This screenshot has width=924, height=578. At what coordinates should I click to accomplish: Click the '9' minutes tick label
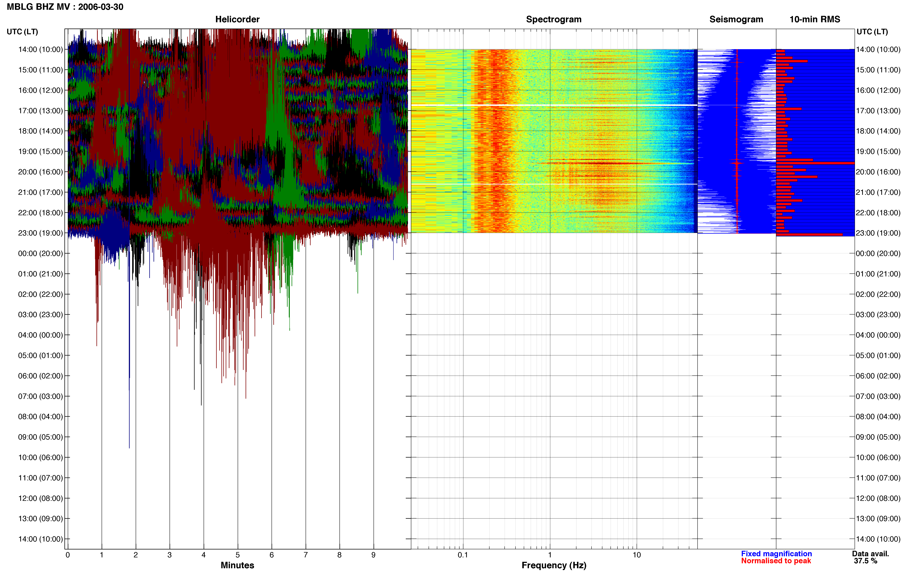point(373,555)
